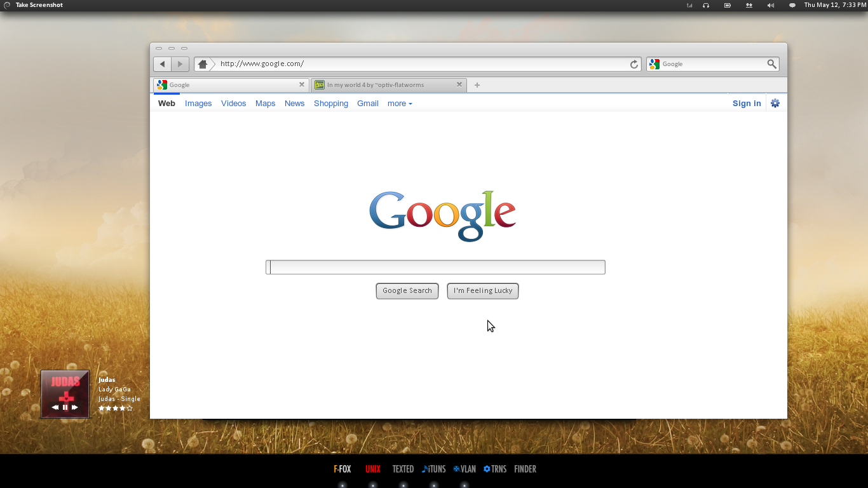The image size is (868, 488).
Task: Click the Google logo
Action: click(442, 216)
